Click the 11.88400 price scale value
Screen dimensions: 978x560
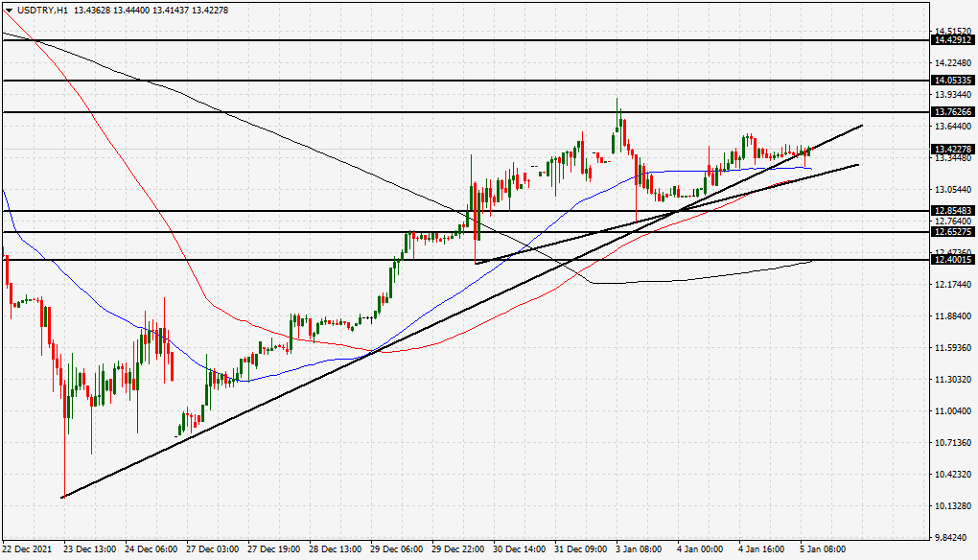953,316
